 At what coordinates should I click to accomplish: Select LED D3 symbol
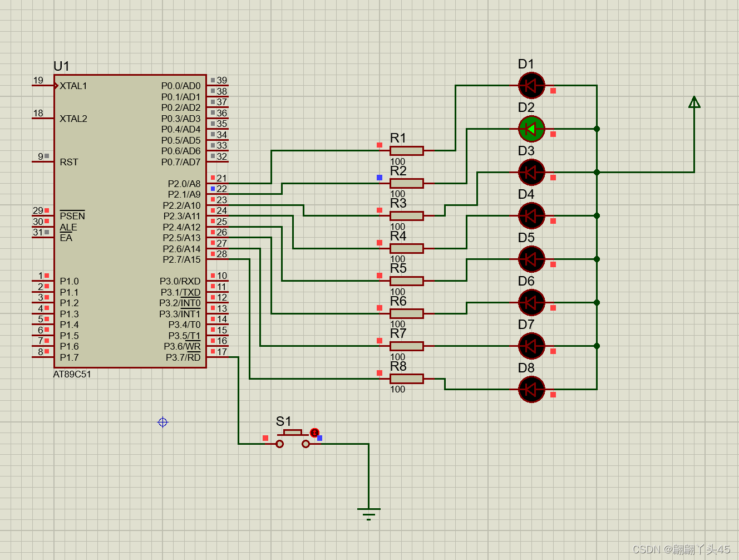(531, 173)
